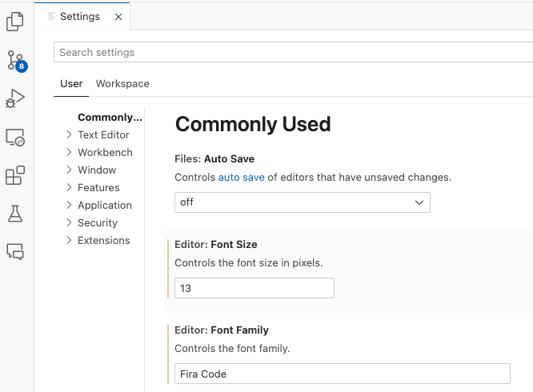Expand the Security chevron

tap(69, 223)
